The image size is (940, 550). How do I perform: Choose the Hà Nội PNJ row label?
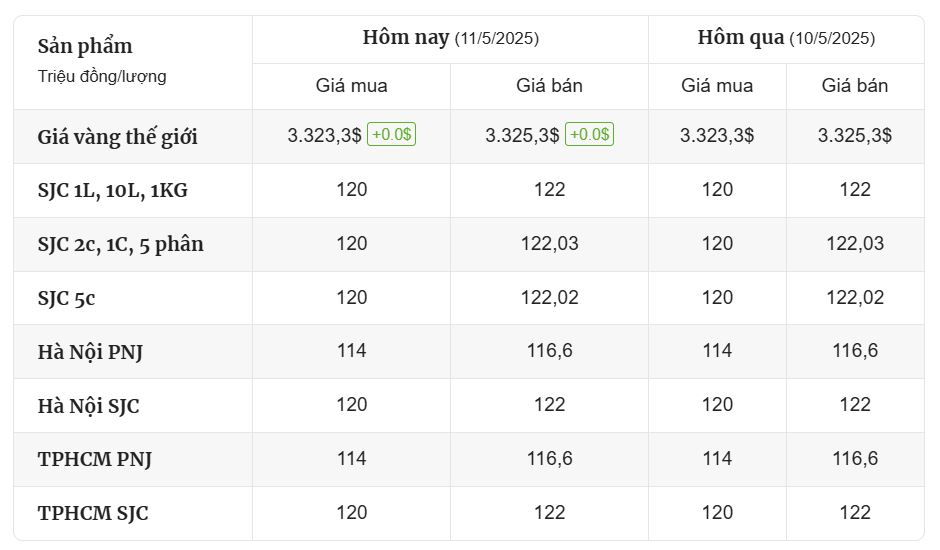[90, 351]
